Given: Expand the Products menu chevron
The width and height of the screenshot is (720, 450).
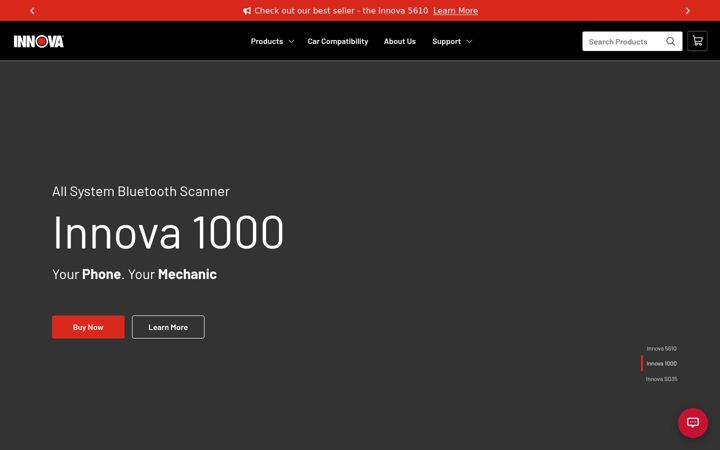Looking at the screenshot, I should [x=291, y=41].
